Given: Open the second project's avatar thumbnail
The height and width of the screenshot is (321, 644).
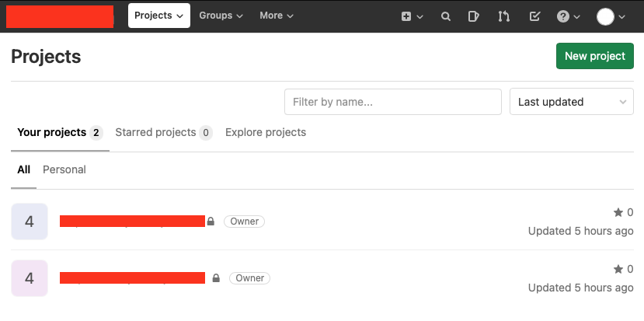Looking at the screenshot, I should tap(30, 278).
